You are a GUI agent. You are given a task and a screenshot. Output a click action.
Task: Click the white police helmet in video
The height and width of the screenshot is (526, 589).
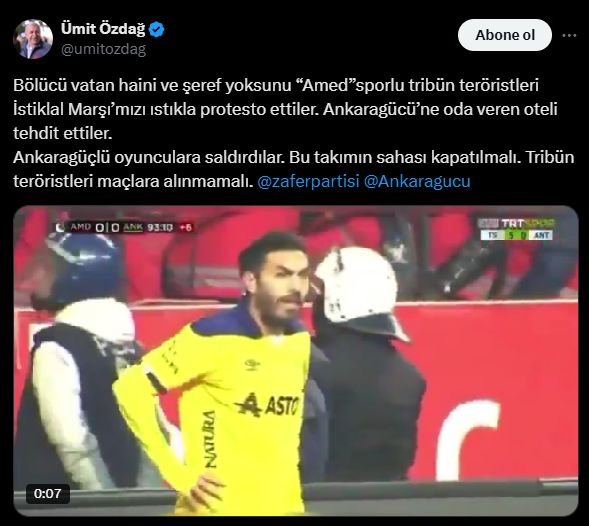[359, 291]
